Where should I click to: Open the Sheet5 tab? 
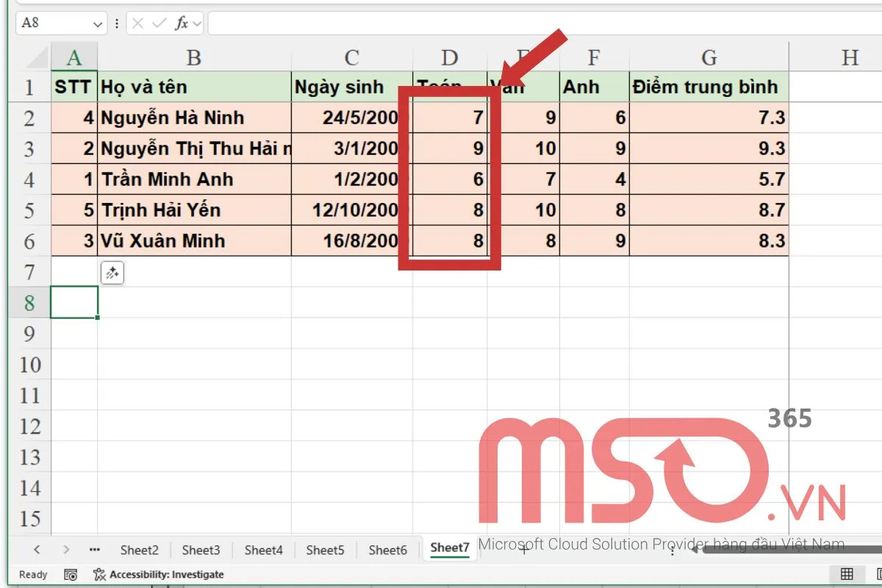coord(325,550)
